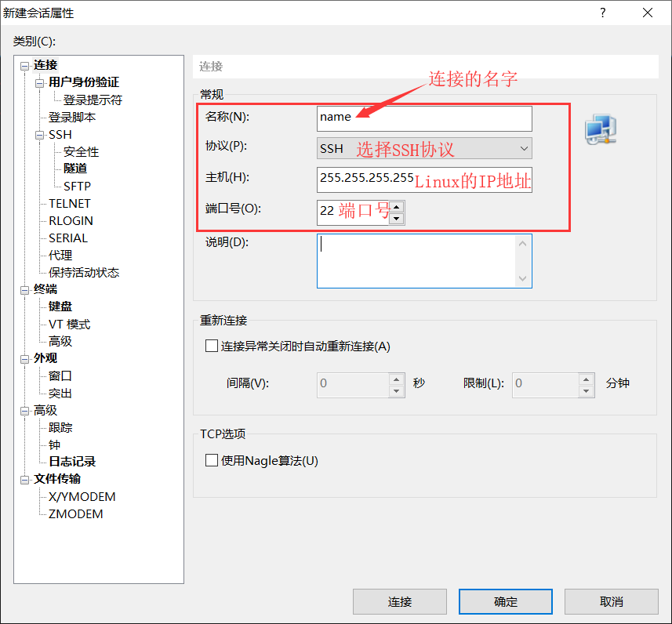Image resolution: width=672 pixels, height=624 pixels.
Task: Select 文件传输 category tree item
Action: (57, 479)
